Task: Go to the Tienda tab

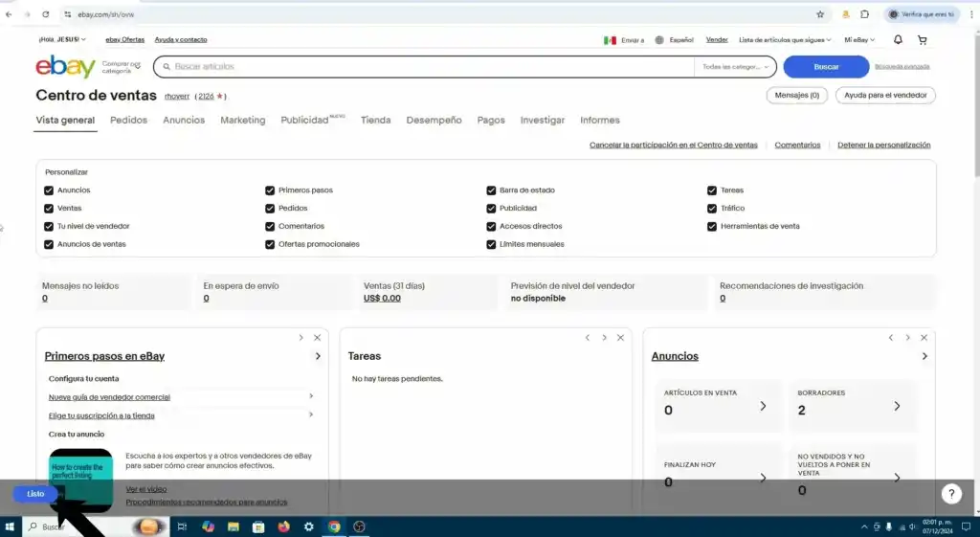Action: click(x=375, y=120)
